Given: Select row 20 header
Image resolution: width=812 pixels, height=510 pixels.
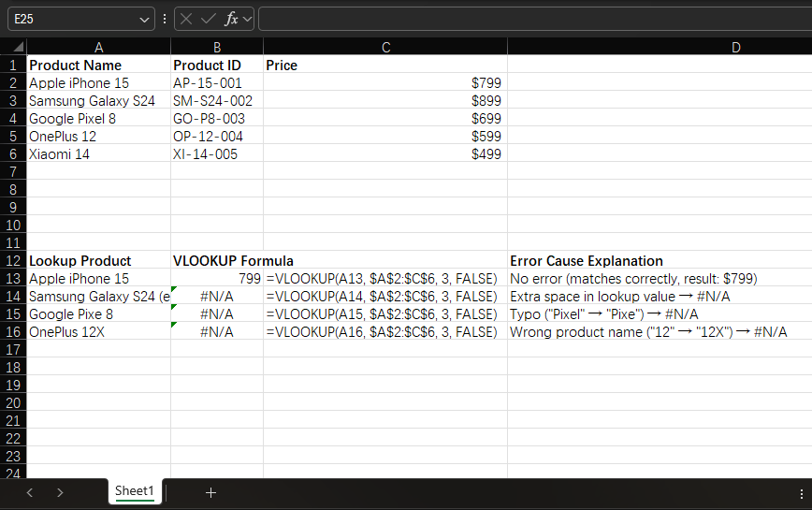Looking at the screenshot, I should coord(13,402).
